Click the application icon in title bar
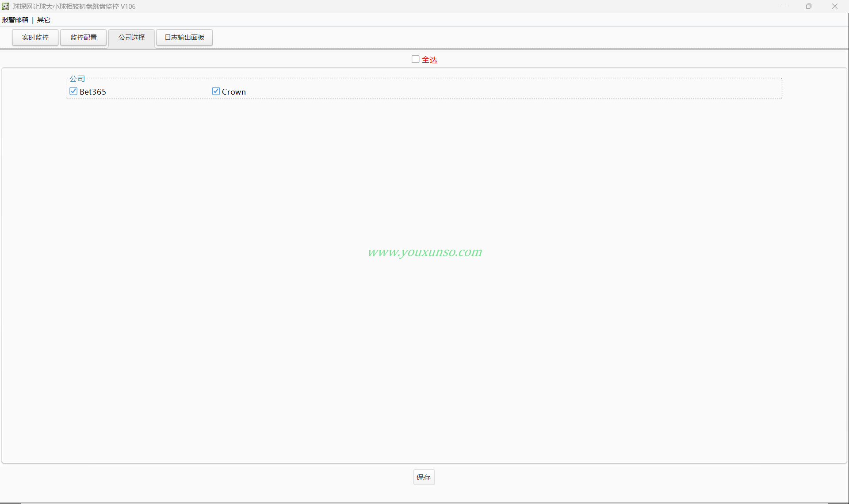The height and width of the screenshot is (504, 849). [6, 6]
